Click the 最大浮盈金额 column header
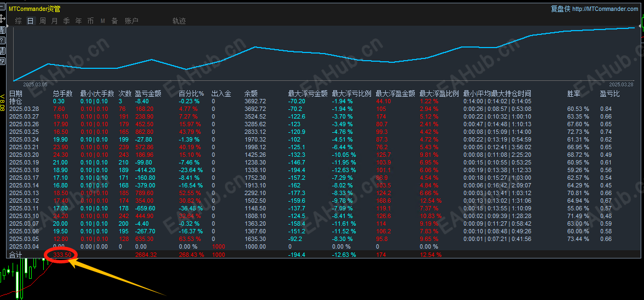Screen dimensions: 644x300 [x=395, y=94]
